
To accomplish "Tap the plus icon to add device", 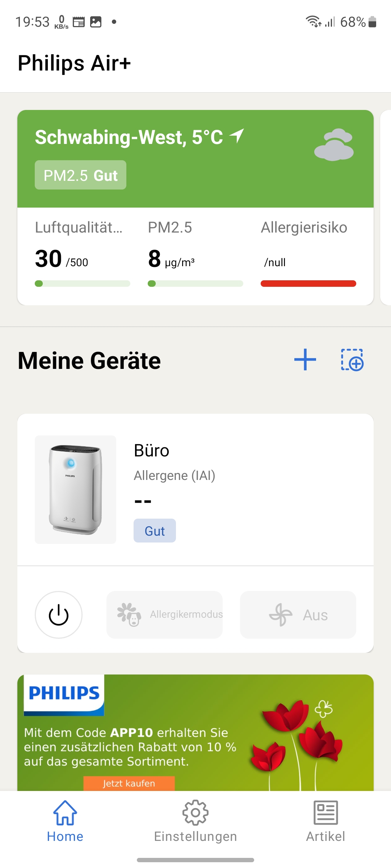I will click(x=305, y=360).
